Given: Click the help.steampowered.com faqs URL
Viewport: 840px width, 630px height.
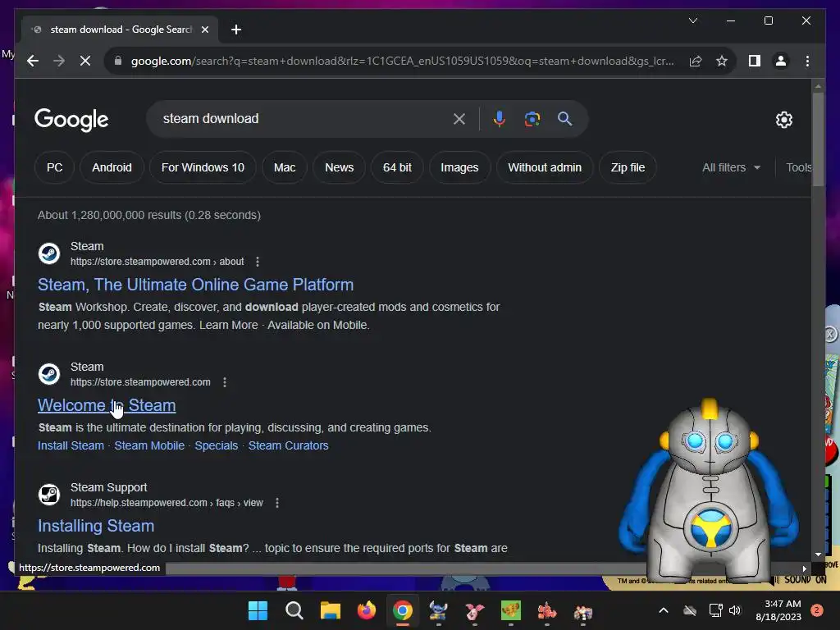Looking at the screenshot, I should 167,503.
